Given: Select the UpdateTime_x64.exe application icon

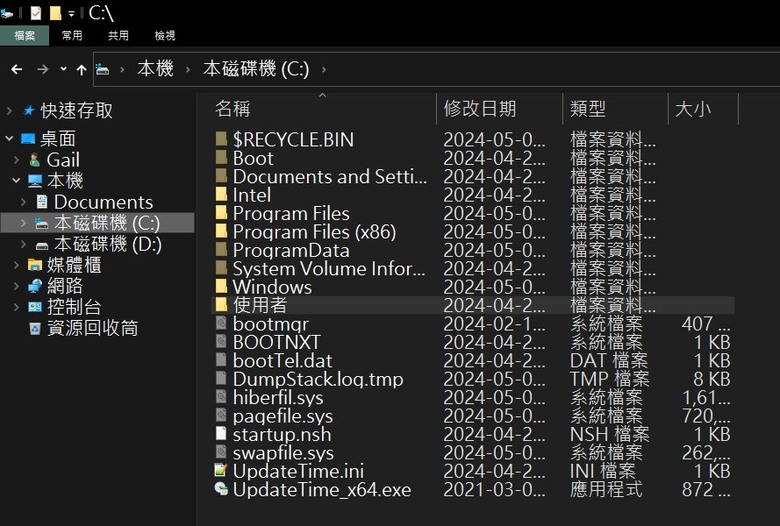Looking at the screenshot, I should (221, 489).
